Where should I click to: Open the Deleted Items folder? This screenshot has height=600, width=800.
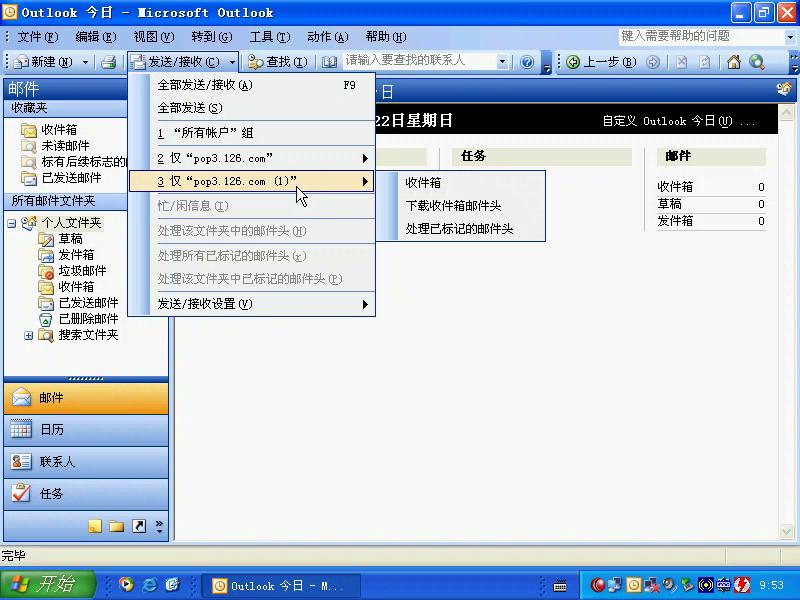click(x=79, y=319)
